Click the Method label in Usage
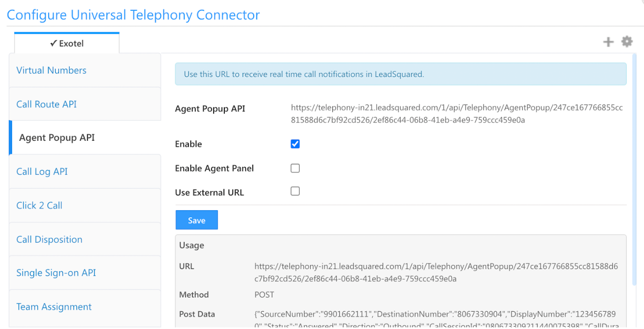The height and width of the screenshot is (329, 644). pyautogui.click(x=193, y=295)
